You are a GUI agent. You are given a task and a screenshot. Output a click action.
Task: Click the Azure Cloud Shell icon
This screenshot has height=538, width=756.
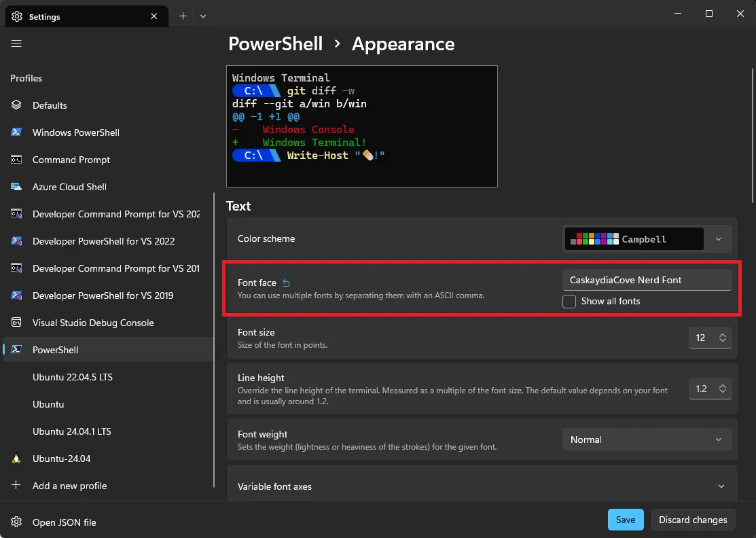tap(16, 187)
